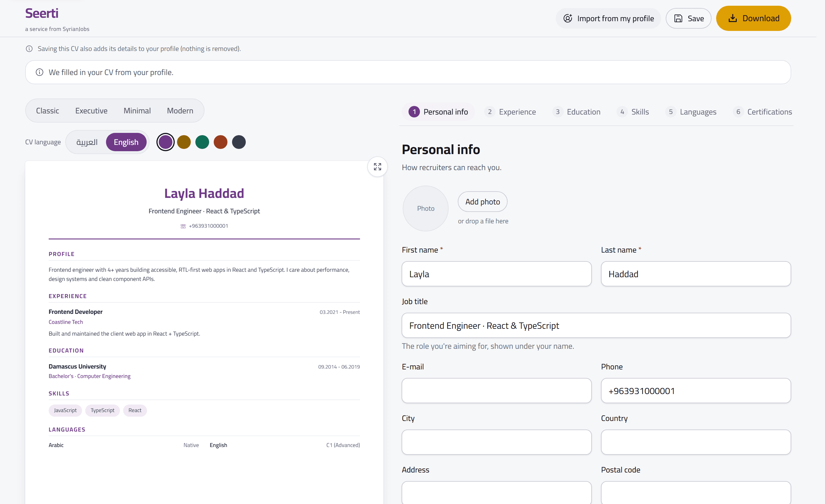This screenshot has width=825, height=504.
Task: Choose the gold-brown color swatch
Action: pyautogui.click(x=184, y=142)
